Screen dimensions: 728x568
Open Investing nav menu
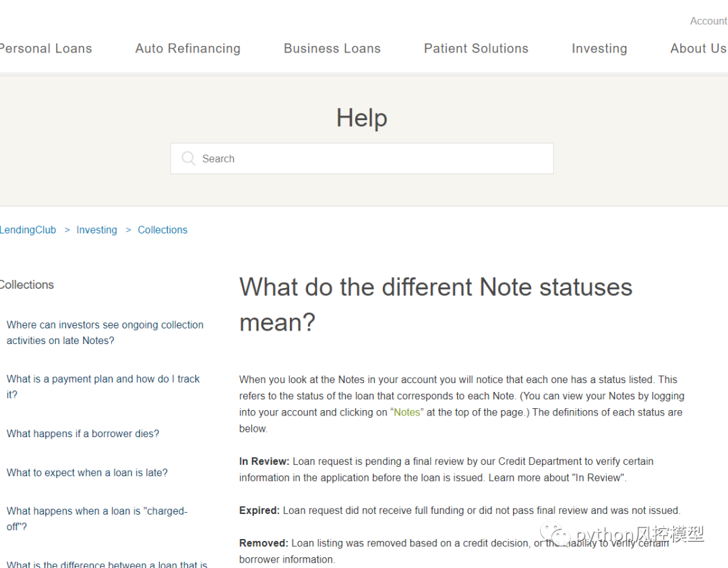599,49
